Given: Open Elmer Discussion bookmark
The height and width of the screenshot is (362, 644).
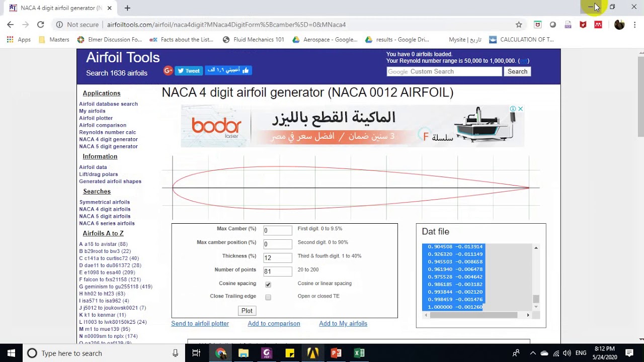Looking at the screenshot, I should (x=109, y=40).
